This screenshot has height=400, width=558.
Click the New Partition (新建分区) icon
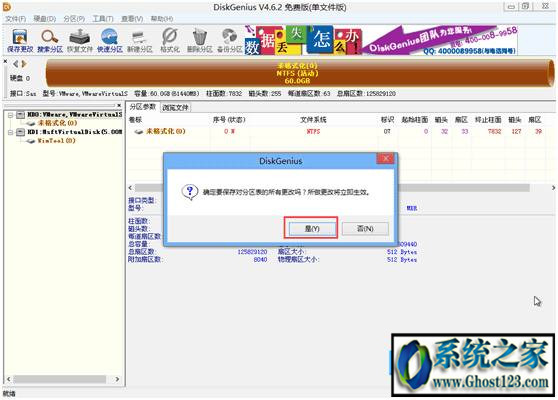pyautogui.click(x=140, y=41)
